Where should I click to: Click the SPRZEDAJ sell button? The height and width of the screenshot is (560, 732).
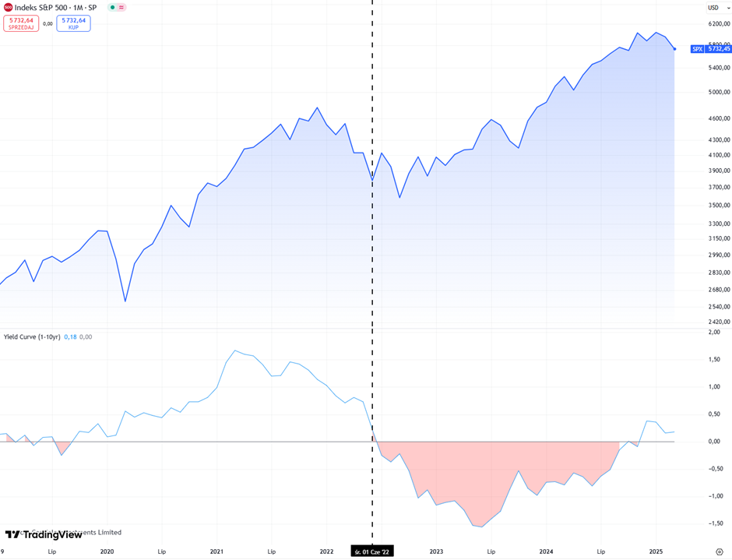click(x=21, y=23)
